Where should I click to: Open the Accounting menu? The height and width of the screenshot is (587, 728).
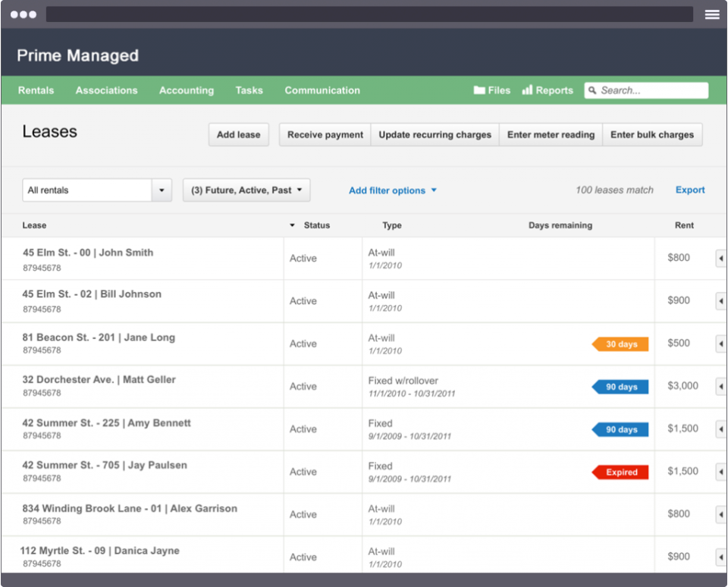186,90
